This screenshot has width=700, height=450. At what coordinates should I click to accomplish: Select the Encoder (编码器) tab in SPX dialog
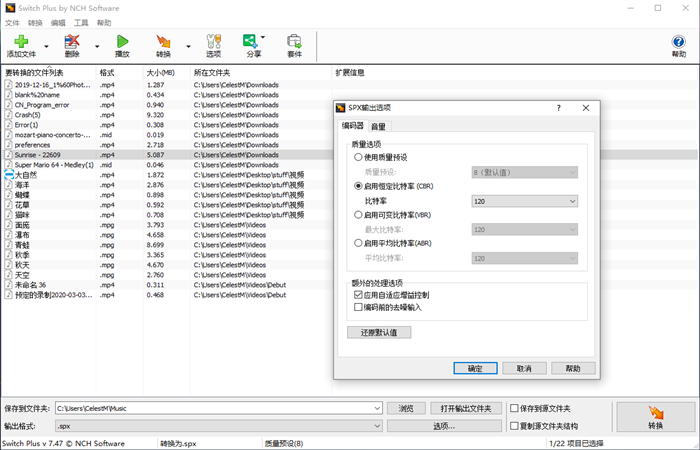353,126
